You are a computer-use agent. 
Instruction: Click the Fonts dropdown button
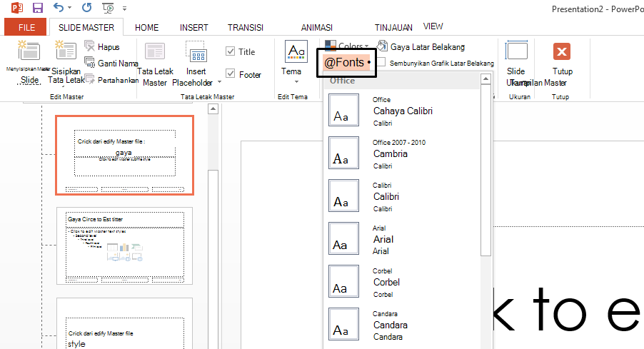pyautogui.click(x=347, y=62)
